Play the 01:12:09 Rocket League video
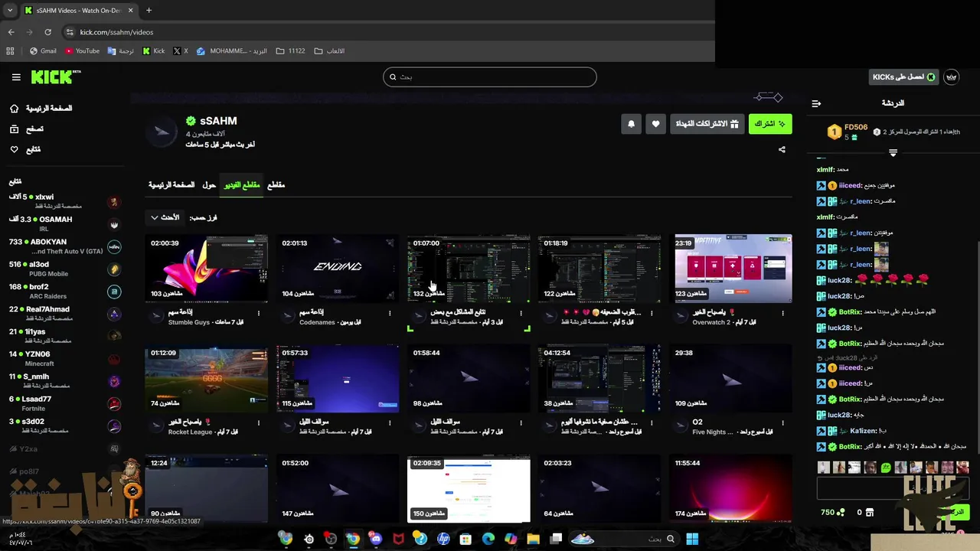 pyautogui.click(x=207, y=379)
